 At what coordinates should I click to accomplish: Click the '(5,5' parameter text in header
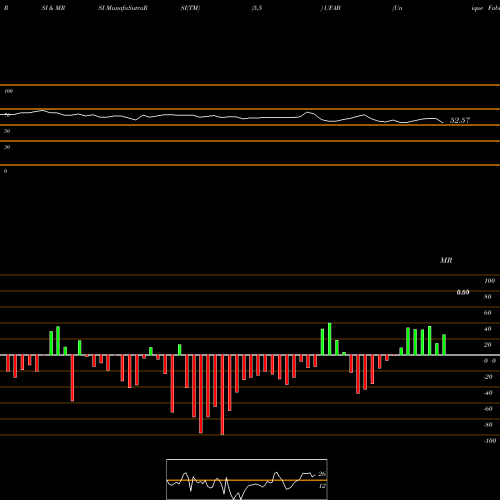pos(257,8)
